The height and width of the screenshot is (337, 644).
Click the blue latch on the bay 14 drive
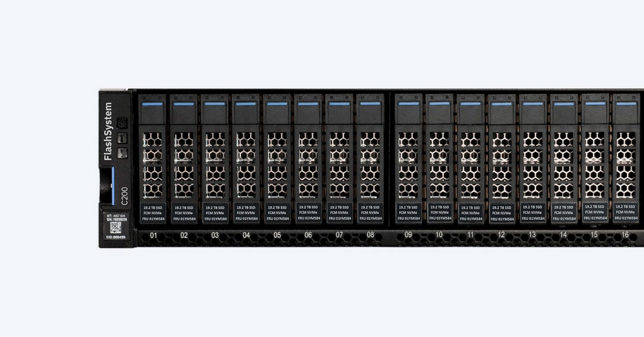(563, 104)
